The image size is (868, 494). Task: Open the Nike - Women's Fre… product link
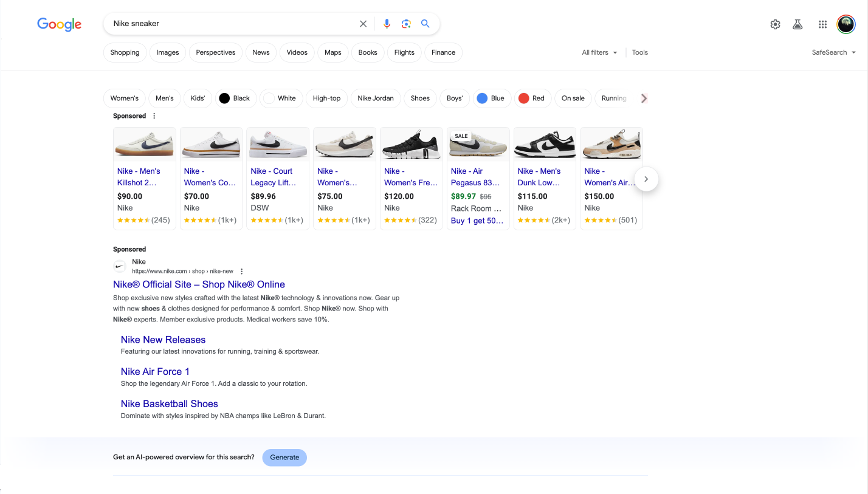coord(411,177)
